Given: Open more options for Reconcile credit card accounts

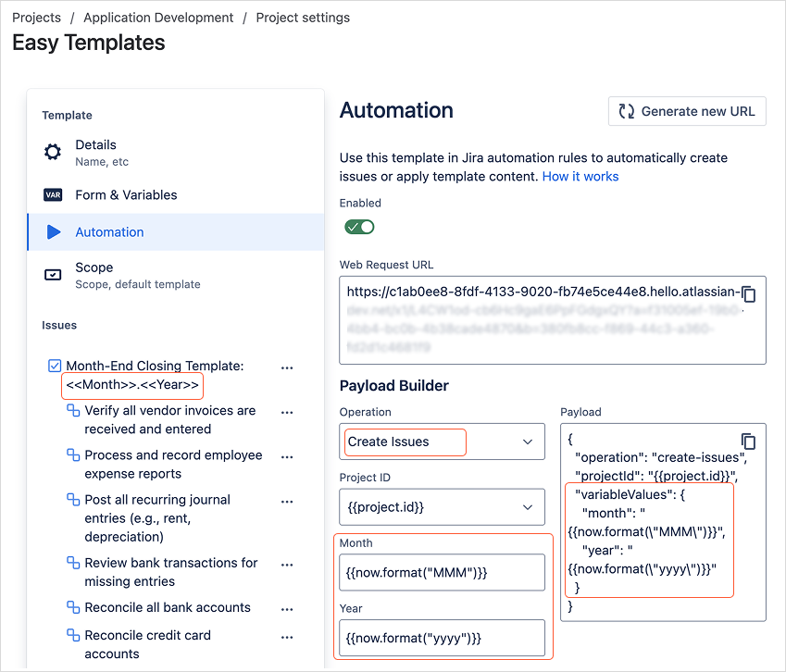Looking at the screenshot, I should click(x=287, y=637).
